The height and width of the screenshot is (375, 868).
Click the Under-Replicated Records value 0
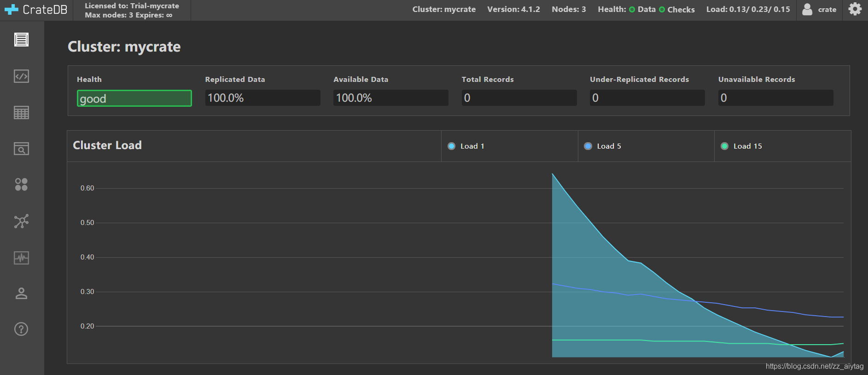click(647, 98)
